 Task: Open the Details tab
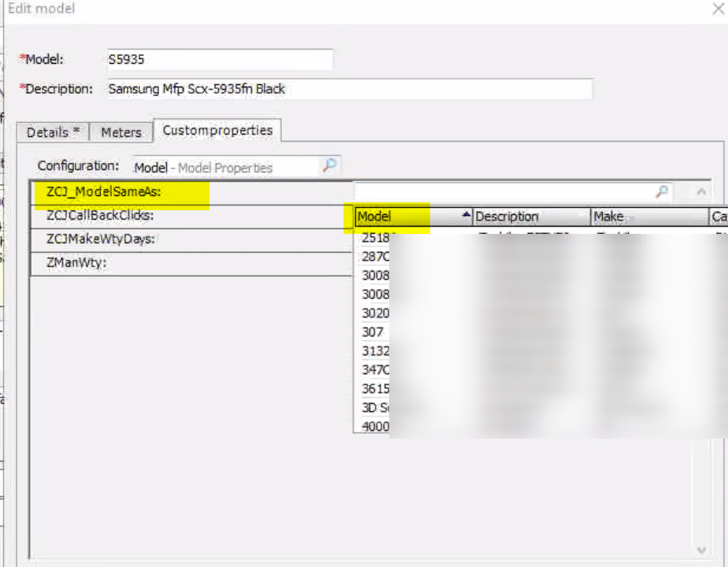(53, 132)
